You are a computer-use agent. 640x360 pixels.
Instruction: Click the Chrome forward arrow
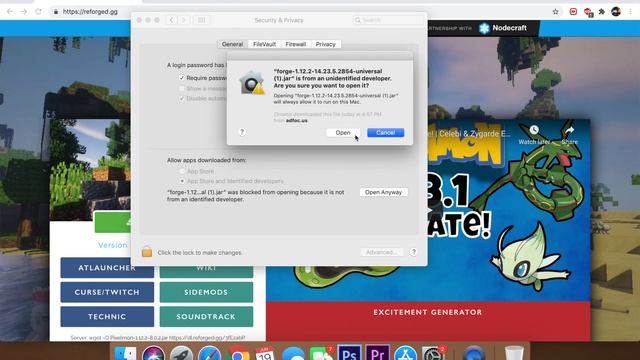[24, 11]
